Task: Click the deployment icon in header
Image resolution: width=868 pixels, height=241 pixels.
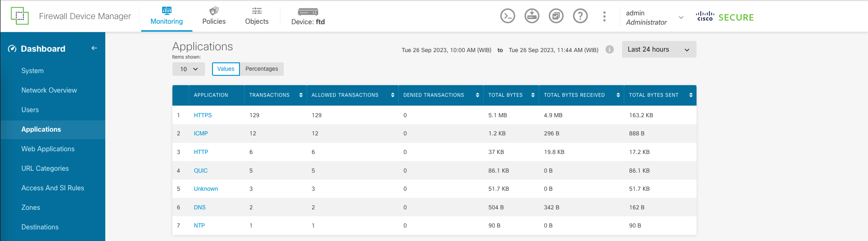Action: [x=532, y=16]
